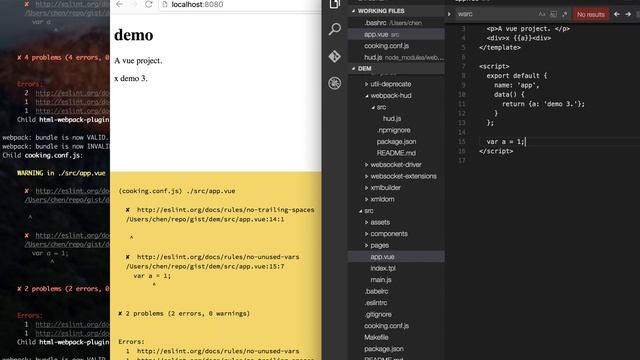
Task: Open the .eslintrc file
Action: [x=376, y=303]
